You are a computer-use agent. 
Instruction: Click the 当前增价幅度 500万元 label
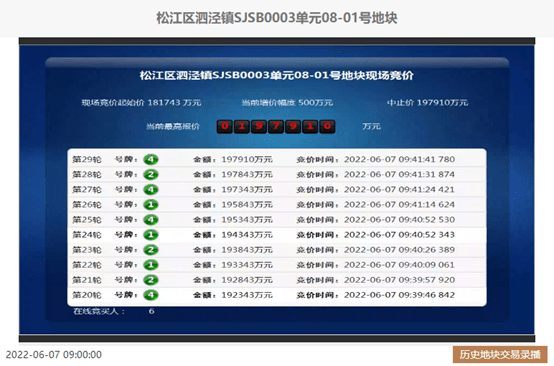tap(287, 102)
